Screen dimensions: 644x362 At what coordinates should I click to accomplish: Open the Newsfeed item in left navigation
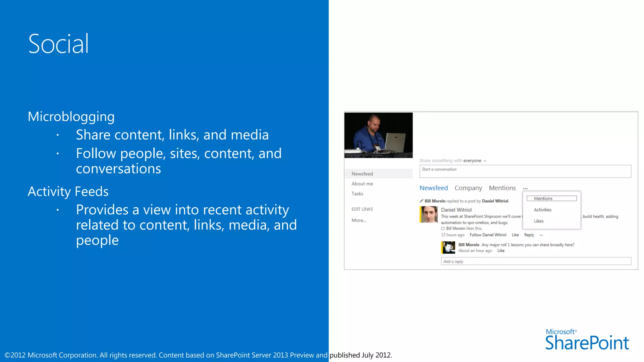(378, 174)
